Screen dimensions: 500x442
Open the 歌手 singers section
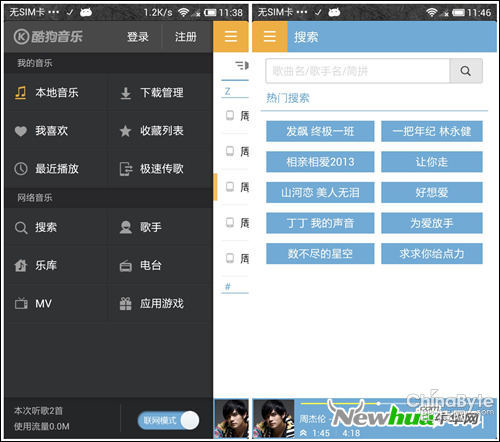pyautogui.click(x=161, y=227)
